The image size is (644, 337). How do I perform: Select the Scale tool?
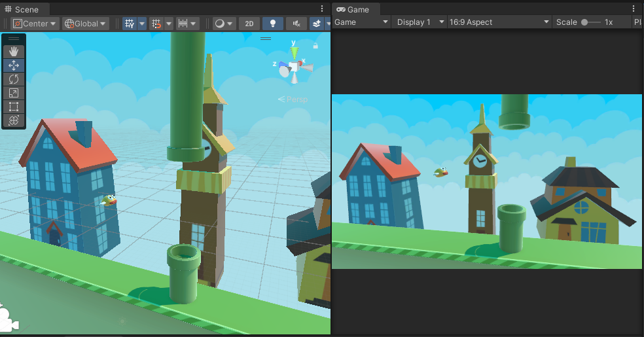point(14,93)
